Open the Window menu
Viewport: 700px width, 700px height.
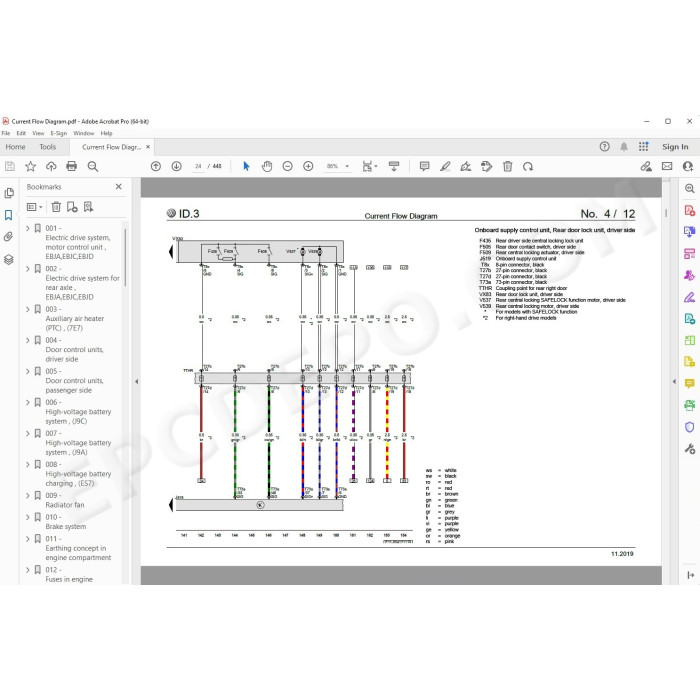click(83, 133)
